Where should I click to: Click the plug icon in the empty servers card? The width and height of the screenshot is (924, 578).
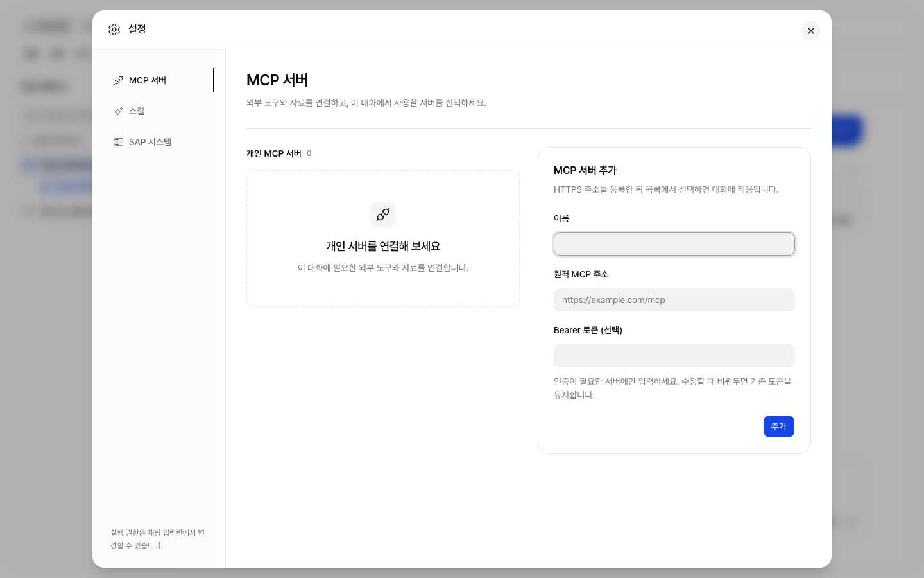coord(383,215)
